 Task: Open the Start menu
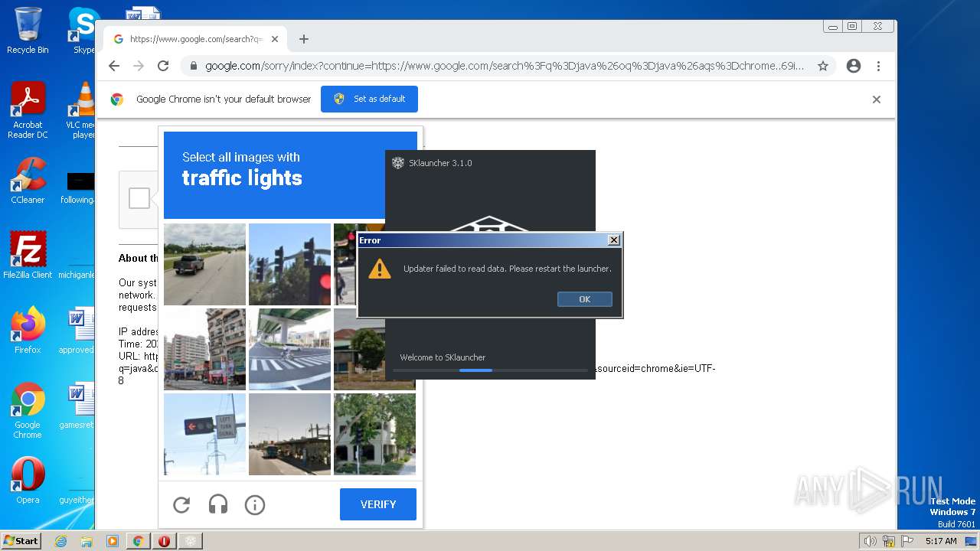point(21,541)
